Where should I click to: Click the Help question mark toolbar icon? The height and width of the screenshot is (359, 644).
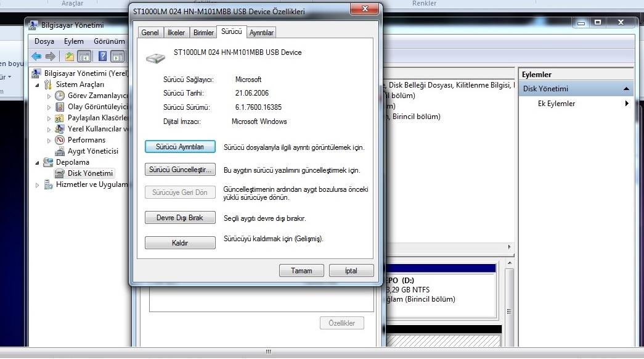click(102, 56)
